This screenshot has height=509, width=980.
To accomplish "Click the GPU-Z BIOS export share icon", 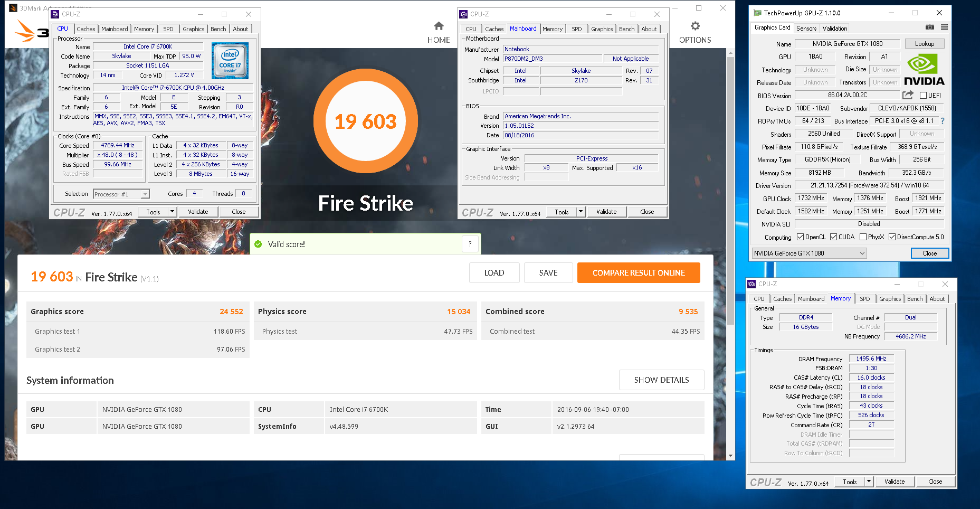I will tap(908, 95).
